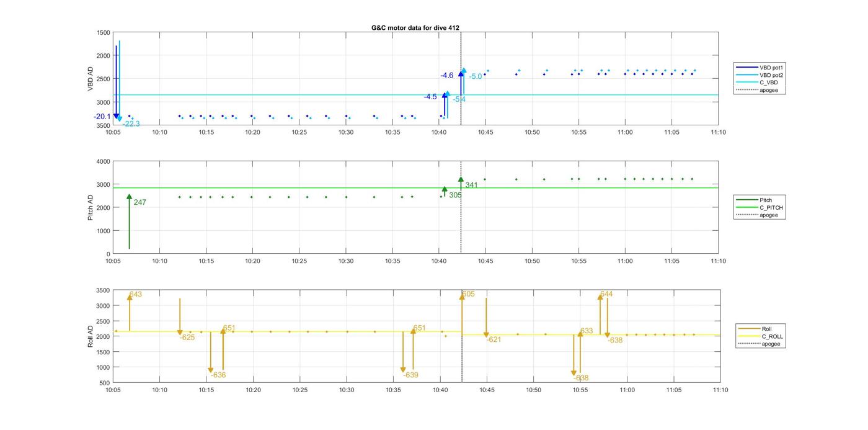The height and width of the screenshot is (430, 868).
Task: Click the '-621' roll annotation
Action: point(494,340)
